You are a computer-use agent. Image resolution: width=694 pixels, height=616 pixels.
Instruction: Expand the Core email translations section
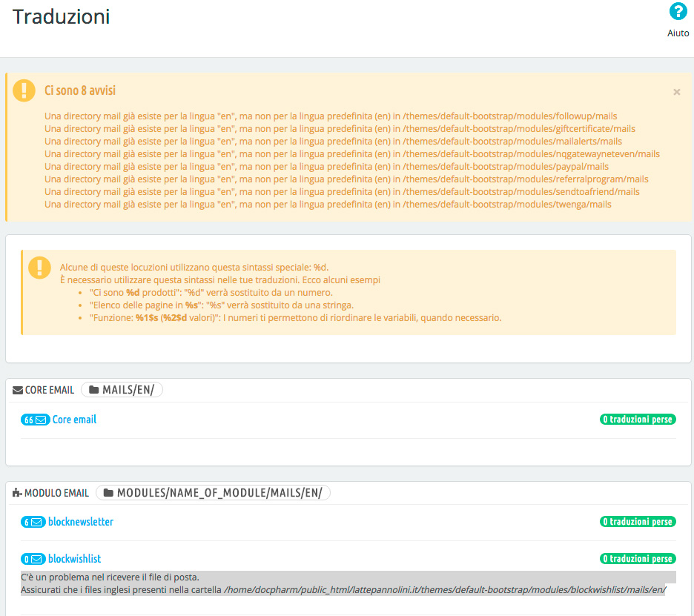[74, 420]
